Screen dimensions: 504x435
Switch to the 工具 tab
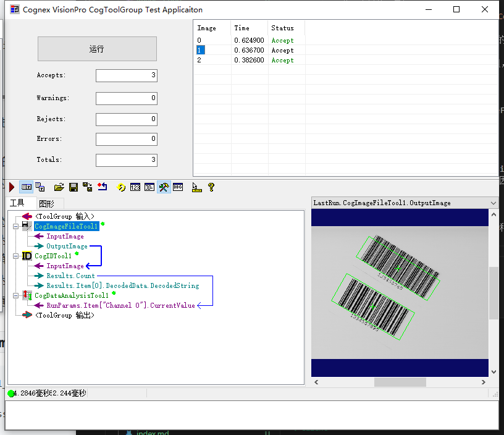pyautogui.click(x=17, y=203)
